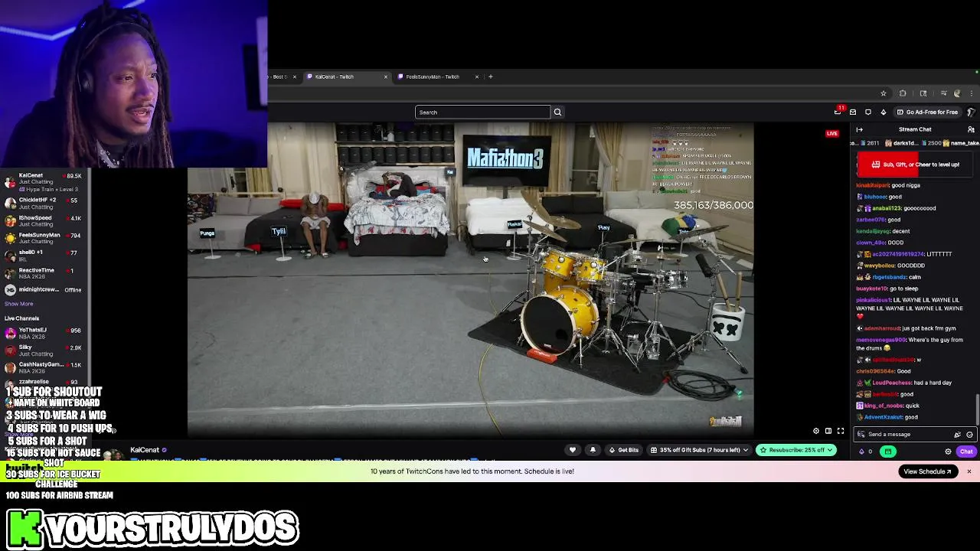The width and height of the screenshot is (980, 551).
Task: Claim the green channel points bonus
Action: [x=888, y=452]
